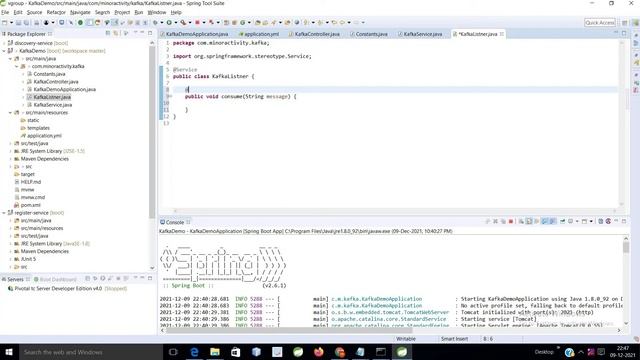640x360 pixels.
Task: Collapse the register-service project
Action: (x=4, y=213)
